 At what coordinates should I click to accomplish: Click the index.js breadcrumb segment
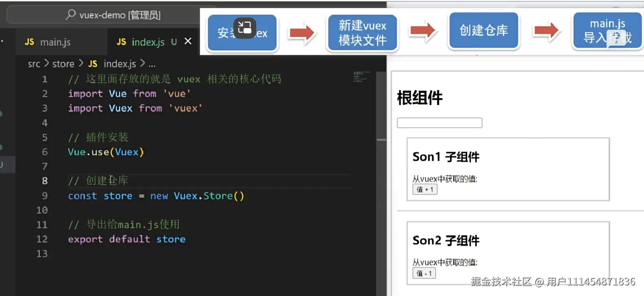pyautogui.click(x=120, y=64)
